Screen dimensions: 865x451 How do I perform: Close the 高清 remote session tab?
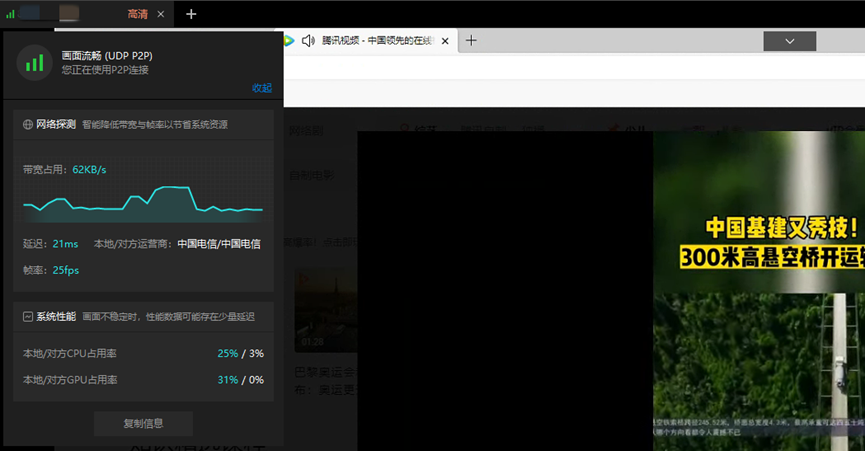point(161,14)
